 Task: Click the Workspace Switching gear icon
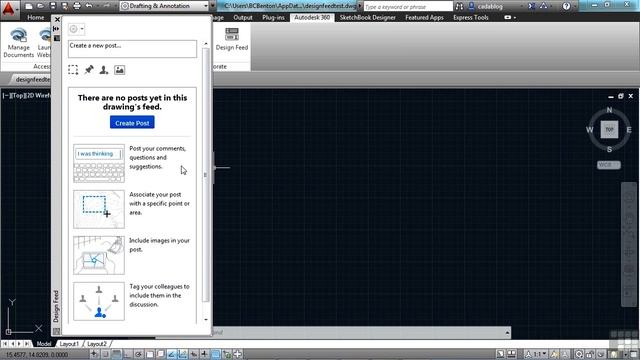coord(579,354)
